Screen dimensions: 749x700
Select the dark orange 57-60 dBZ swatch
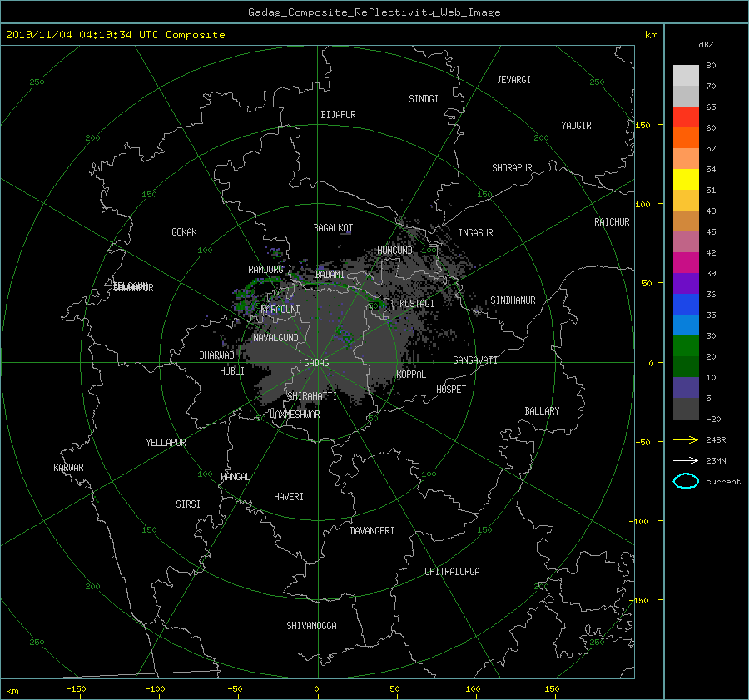point(686,138)
